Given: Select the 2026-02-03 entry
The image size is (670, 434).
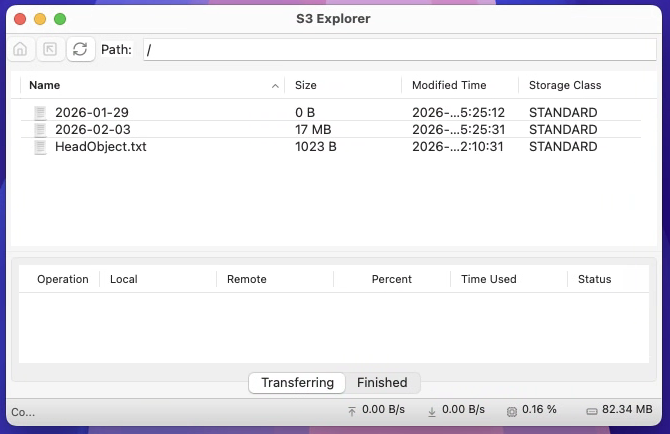Looking at the screenshot, I should point(93,129).
